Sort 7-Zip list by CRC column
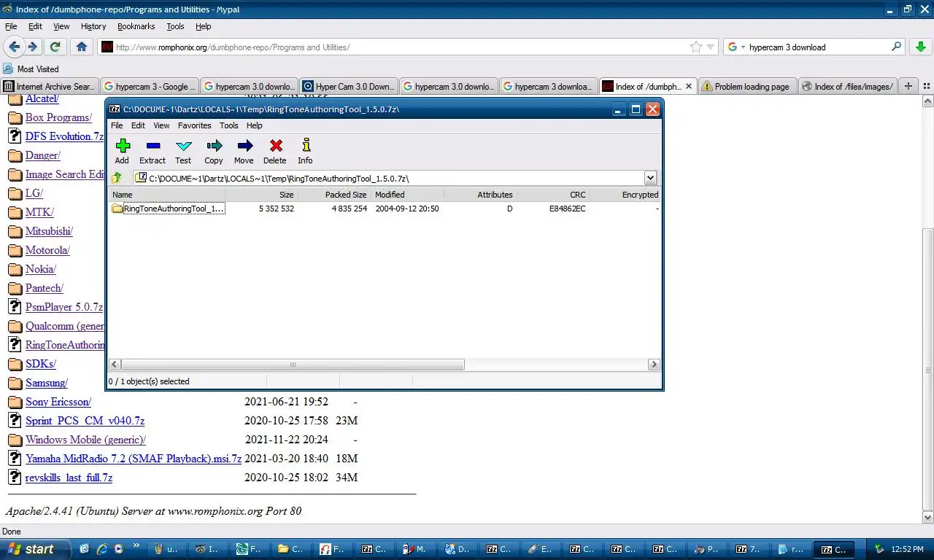Image resolution: width=934 pixels, height=560 pixels. [x=553, y=195]
